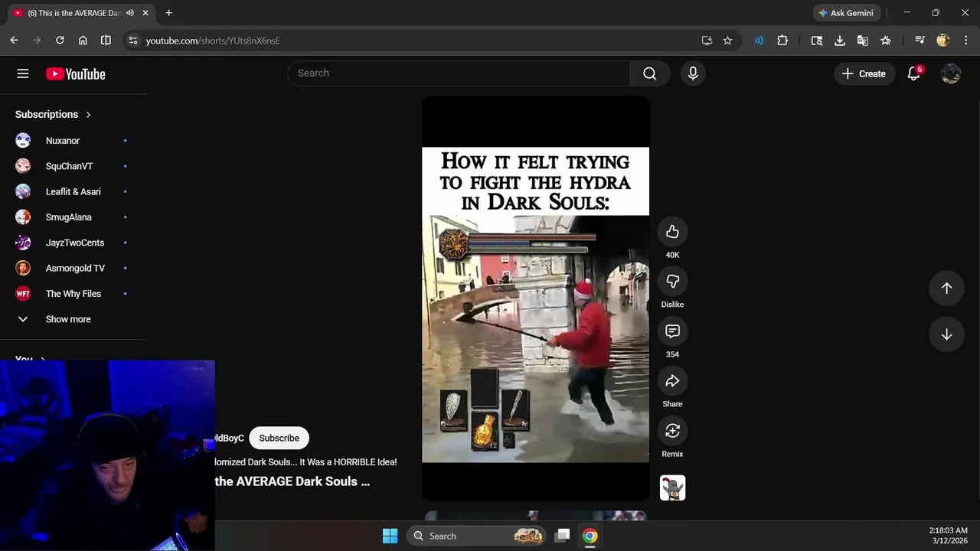Screen dimensions: 980x551
Task: Open the extensions puzzle piece menu
Action: click(782, 41)
